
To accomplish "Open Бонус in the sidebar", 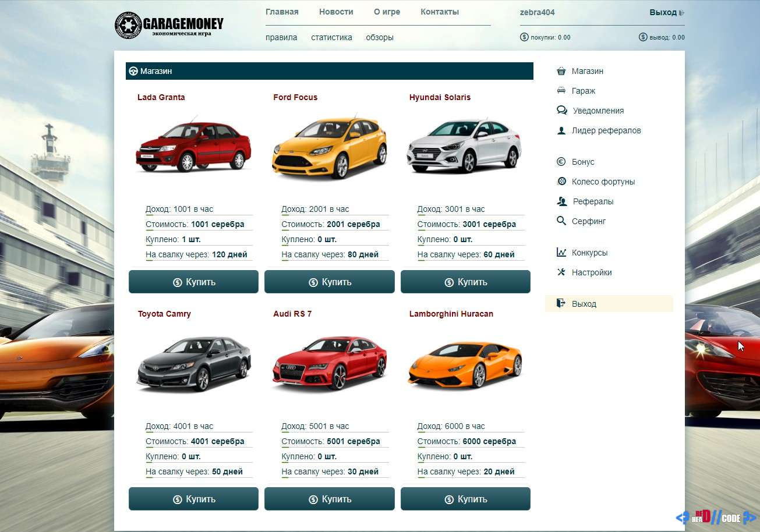I will [x=583, y=162].
